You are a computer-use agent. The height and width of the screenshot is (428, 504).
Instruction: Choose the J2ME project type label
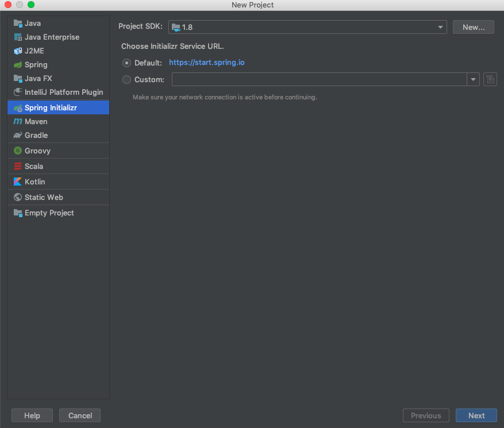[x=34, y=51]
